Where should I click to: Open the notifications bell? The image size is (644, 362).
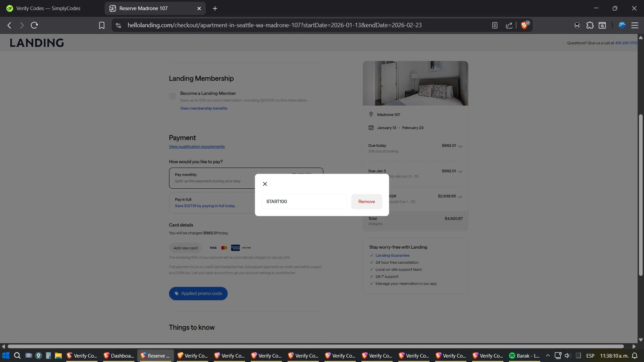635,356
